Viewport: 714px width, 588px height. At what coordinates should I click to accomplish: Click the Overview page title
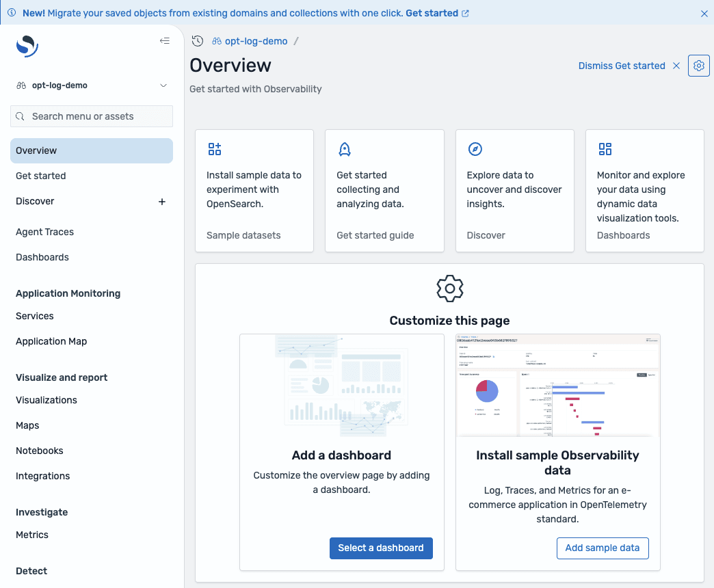tap(230, 65)
